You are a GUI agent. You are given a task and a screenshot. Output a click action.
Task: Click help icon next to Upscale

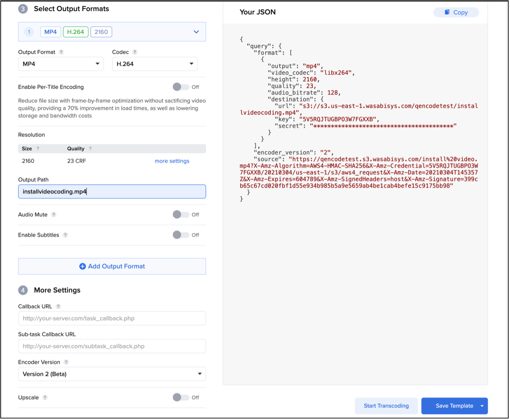click(x=45, y=398)
